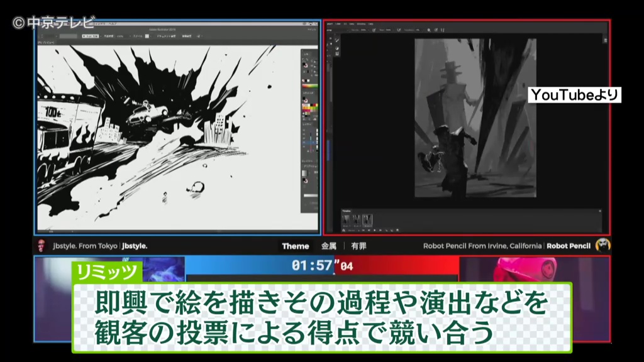Open the Illustrator brush definition dropdown
Screen dimensions: 644x362
pyautogui.click(x=91, y=36)
